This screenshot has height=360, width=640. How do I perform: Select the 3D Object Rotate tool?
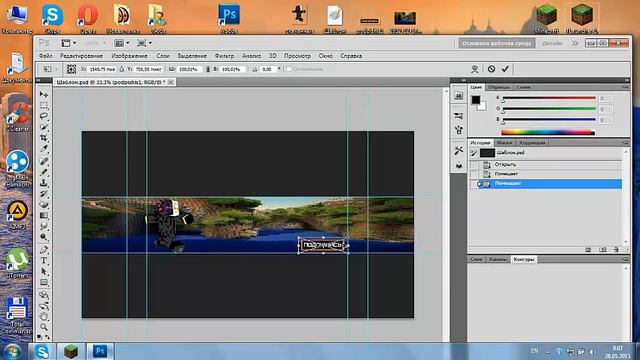click(44, 295)
